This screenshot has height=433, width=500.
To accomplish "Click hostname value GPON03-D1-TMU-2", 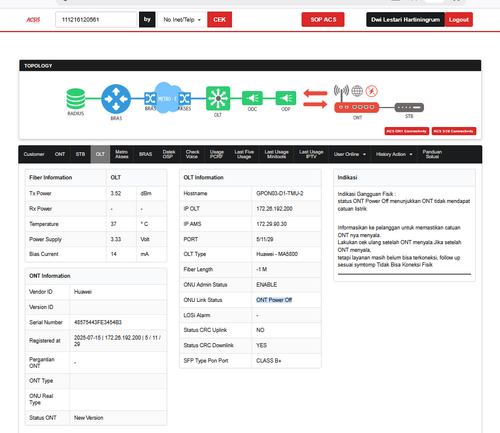I will [x=280, y=193].
